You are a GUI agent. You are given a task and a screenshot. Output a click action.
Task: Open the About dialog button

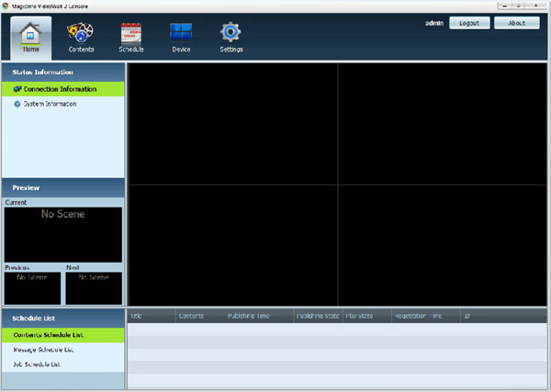pyautogui.click(x=516, y=23)
